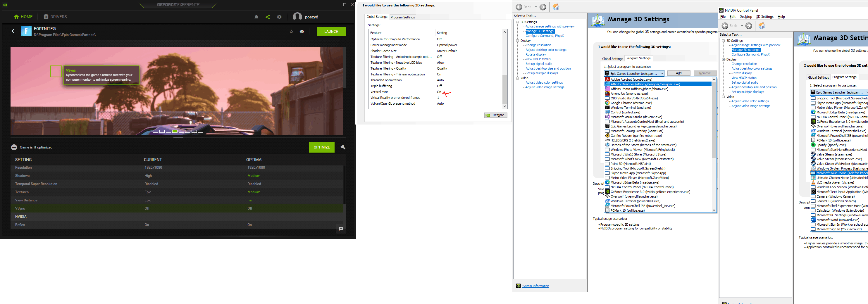Select Affinity Designer in the program list

(658, 84)
